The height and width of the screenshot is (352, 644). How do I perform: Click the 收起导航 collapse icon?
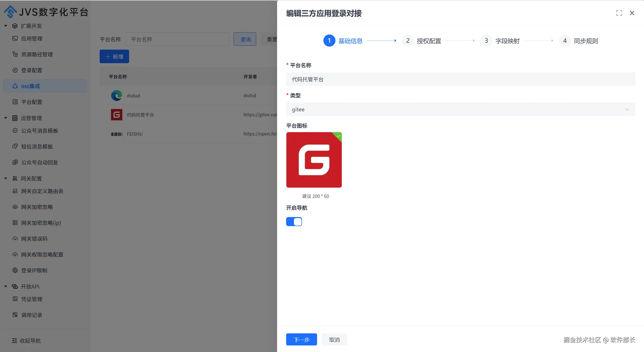point(14,341)
